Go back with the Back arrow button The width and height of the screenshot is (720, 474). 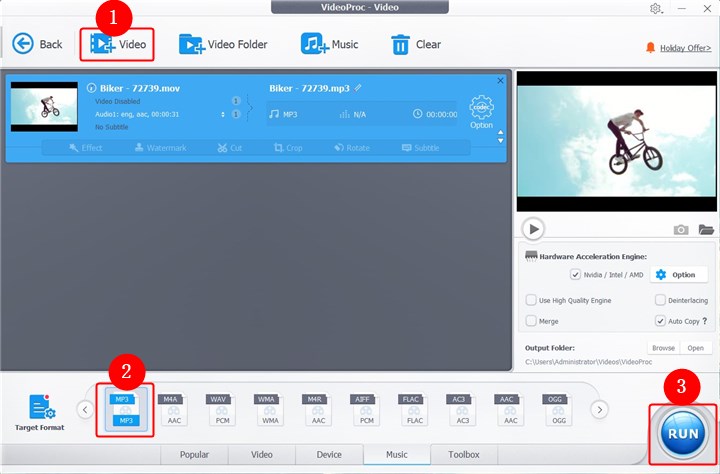(x=37, y=44)
